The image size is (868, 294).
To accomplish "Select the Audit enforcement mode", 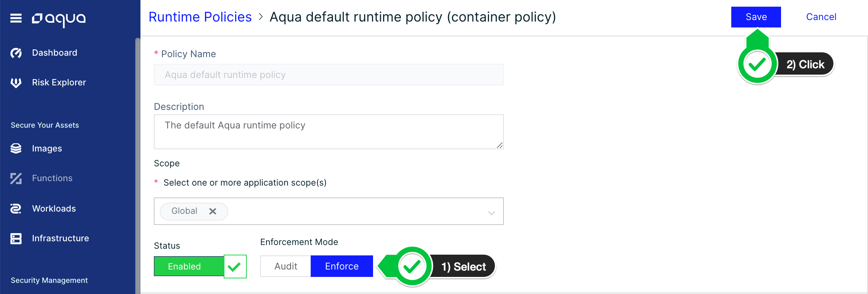I will click(x=286, y=266).
